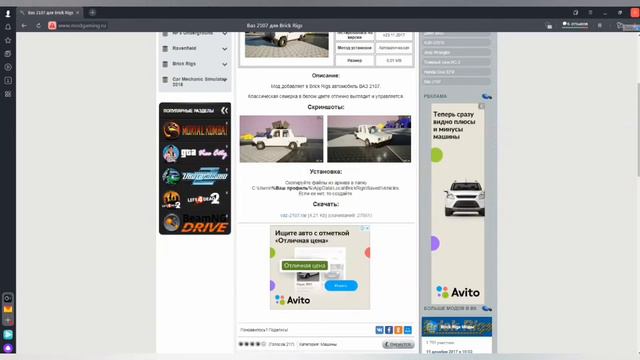Rate the mod with the first star
Image resolution: width=640 pixels, height=360 pixels.
241,344
